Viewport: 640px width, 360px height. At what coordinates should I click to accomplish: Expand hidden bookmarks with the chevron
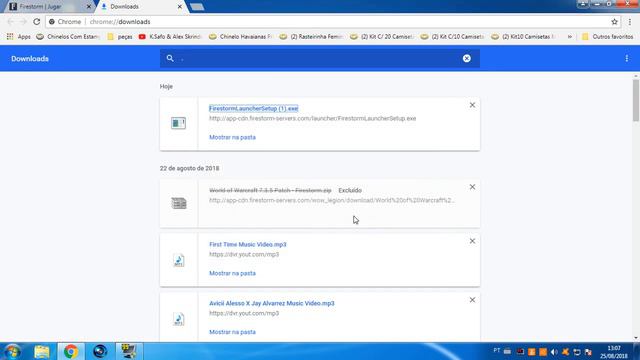570,37
